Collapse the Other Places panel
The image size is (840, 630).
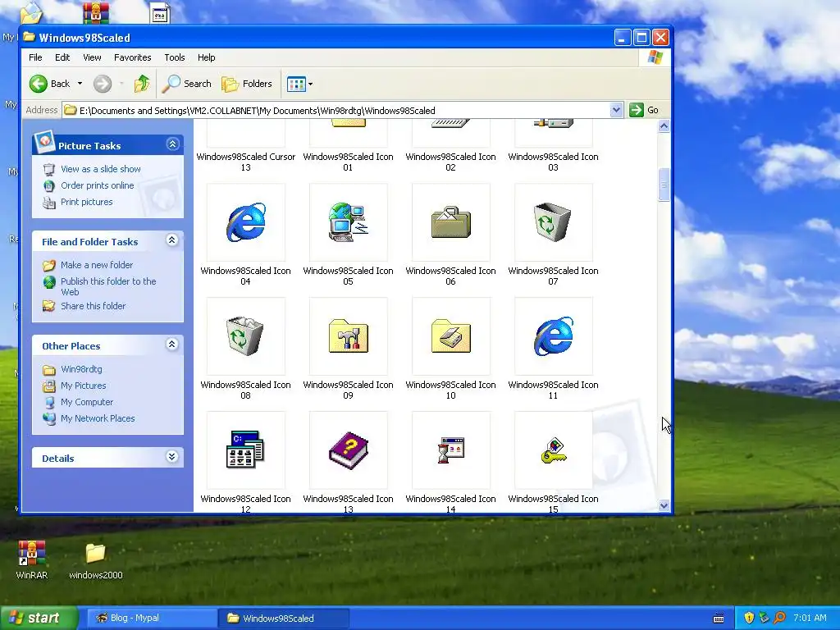click(x=172, y=344)
